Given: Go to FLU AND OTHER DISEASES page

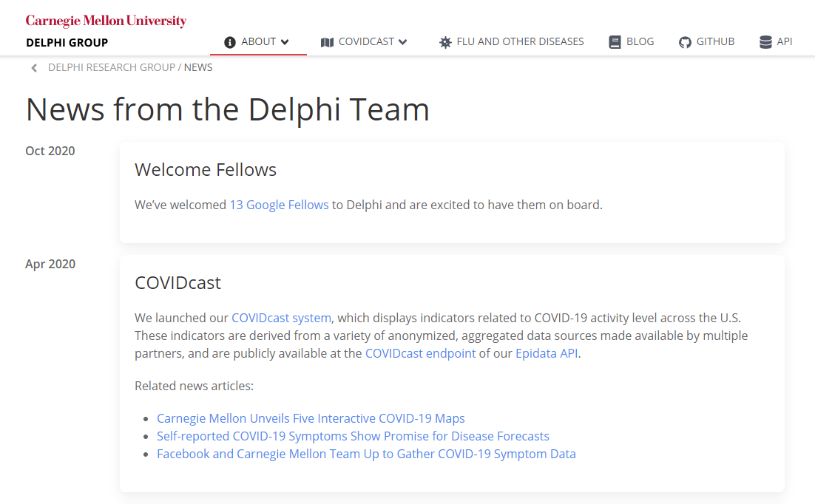Looking at the screenshot, I should point(521,41).
